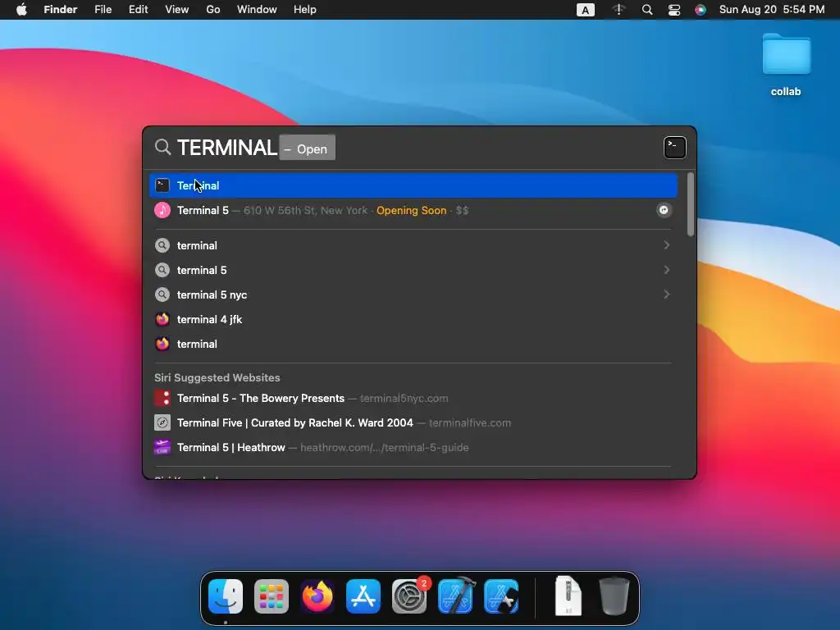Click search icon next to 'terminal 5'
This screenshot has height=630, width=840.
(162, 270)
